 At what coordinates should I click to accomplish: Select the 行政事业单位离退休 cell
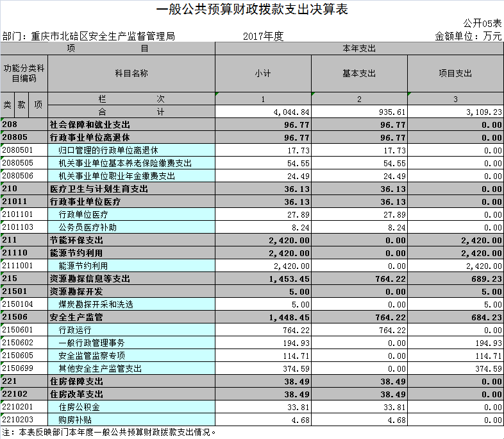coord(131,137)
